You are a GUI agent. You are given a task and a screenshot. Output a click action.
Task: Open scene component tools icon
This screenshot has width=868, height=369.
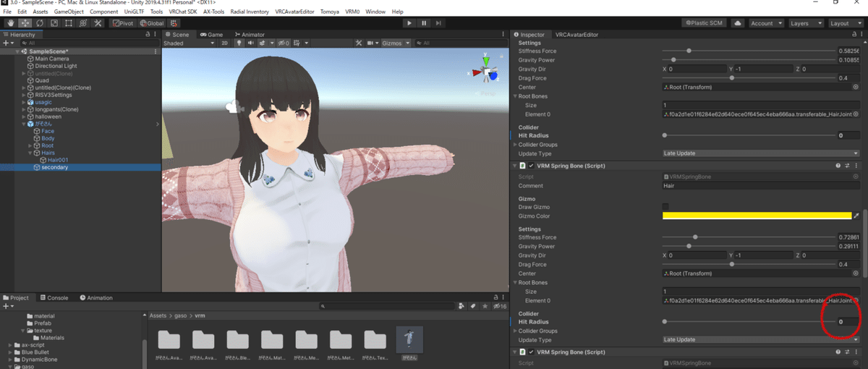(x=358, y=43)
